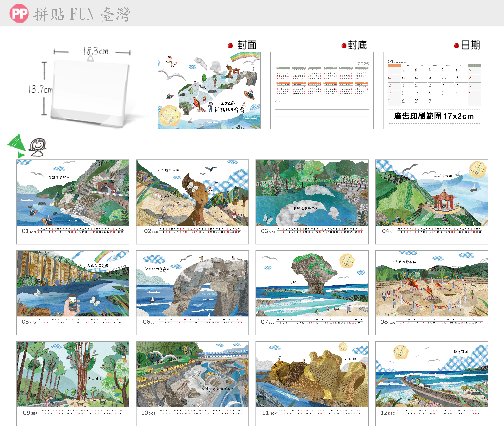Image resolution: width=504 pixels, height=439 pixels.
Task: Click the pink PP logo icon
Action: coord(19,13)
